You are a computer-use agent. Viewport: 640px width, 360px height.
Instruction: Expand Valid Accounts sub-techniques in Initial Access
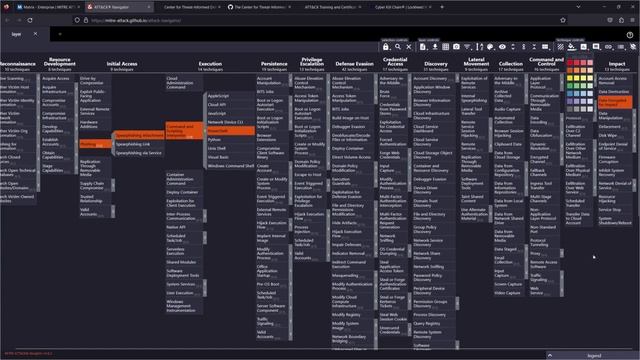pos(113,211)
